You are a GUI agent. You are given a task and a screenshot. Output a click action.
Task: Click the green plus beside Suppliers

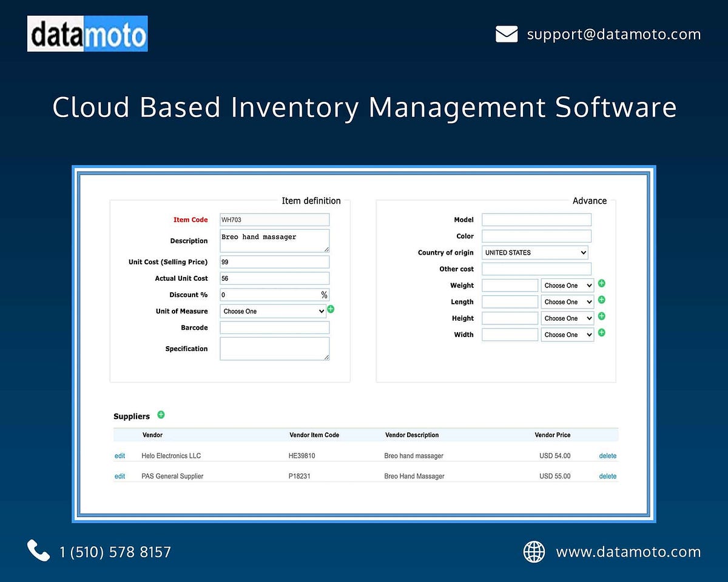click(161, 415)
